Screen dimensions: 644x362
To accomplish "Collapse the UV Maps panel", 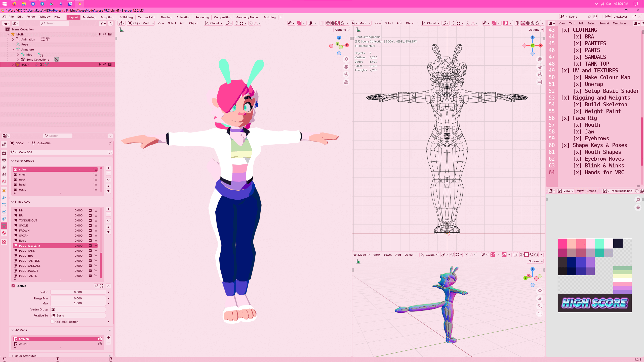I will click(12, 330).
